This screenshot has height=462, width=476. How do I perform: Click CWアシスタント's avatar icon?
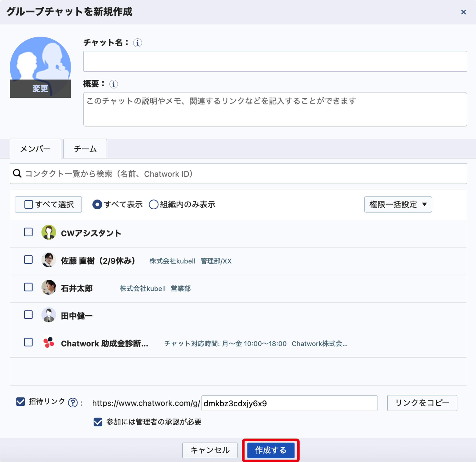(x=49, y=232)
